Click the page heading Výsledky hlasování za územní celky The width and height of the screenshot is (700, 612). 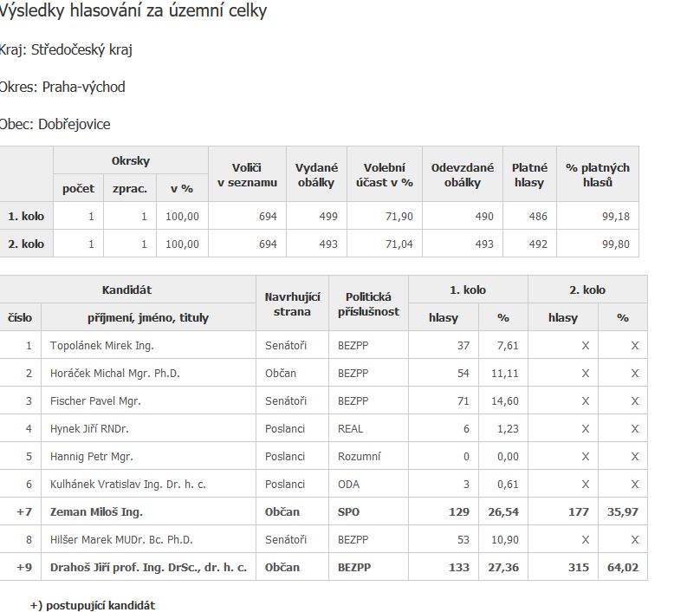133,11
